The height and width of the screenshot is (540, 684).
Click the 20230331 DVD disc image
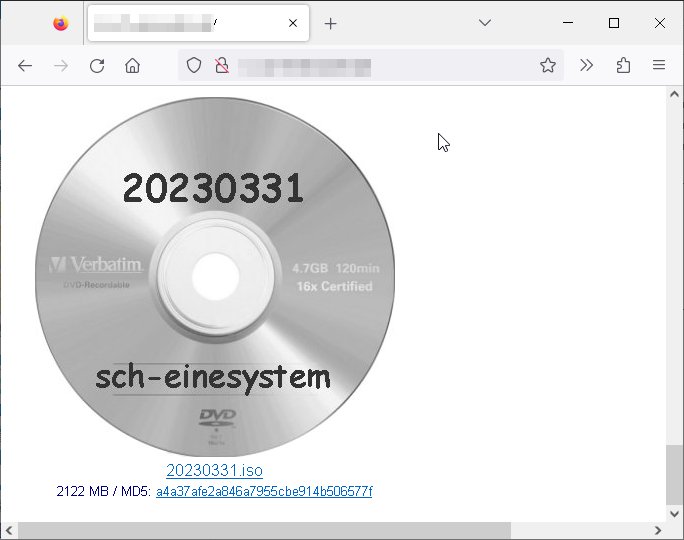coord(215,277)
